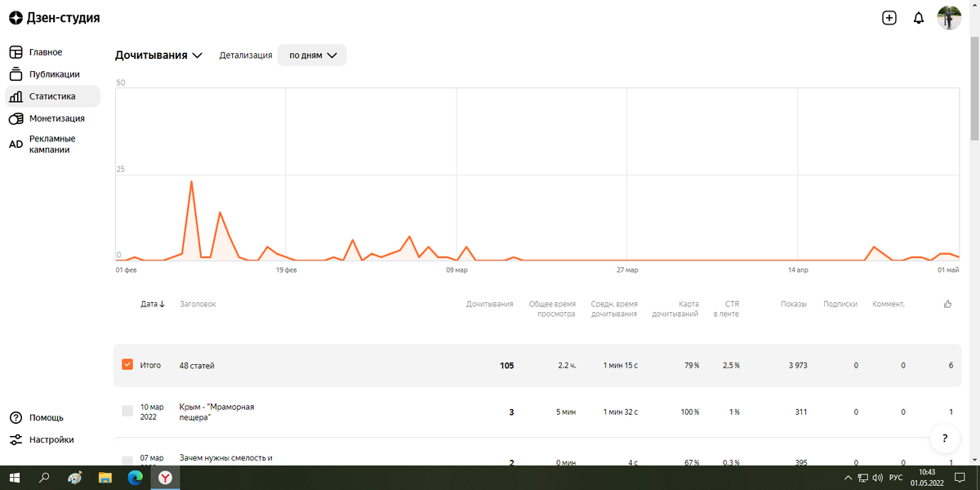The image size is (980, 490).
Task: Open the user profile avatar
Action: tap(949, 18)
